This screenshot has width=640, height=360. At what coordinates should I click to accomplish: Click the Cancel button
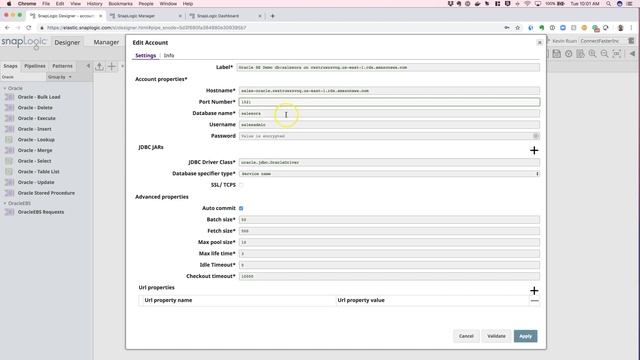(x=466, y=336)
